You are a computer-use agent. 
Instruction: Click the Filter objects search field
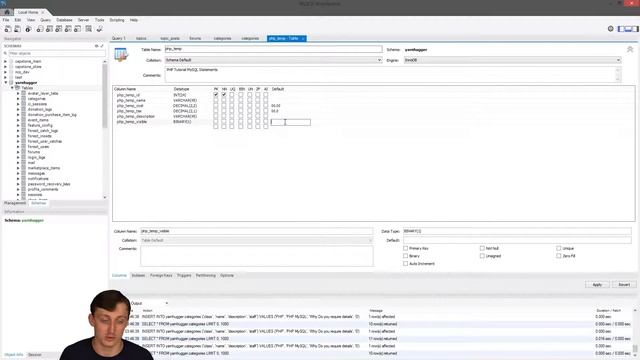click(x=56, y=53)
